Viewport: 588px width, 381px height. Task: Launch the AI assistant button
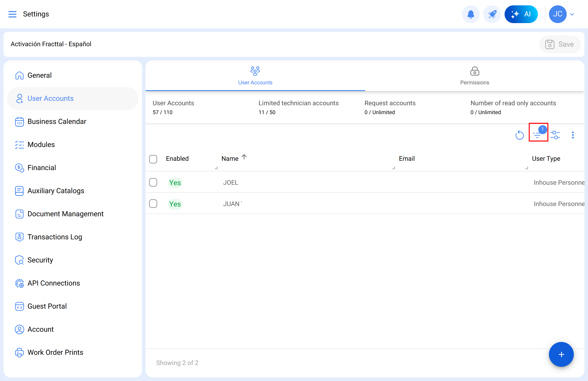tap(521, 14)
